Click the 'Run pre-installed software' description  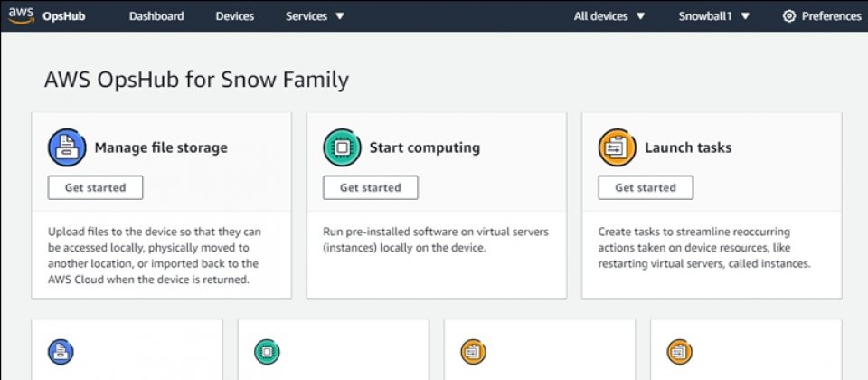[436, 239]
